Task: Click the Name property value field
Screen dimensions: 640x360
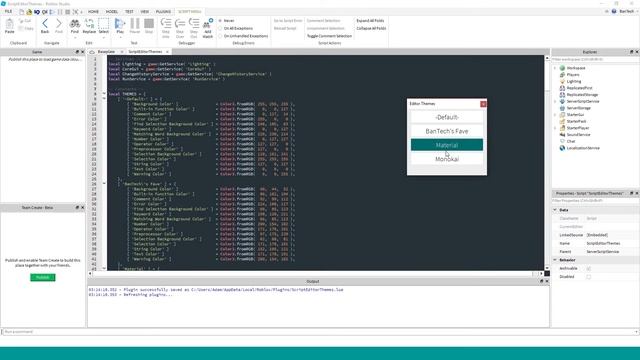Action: click(x=612, y=243)
